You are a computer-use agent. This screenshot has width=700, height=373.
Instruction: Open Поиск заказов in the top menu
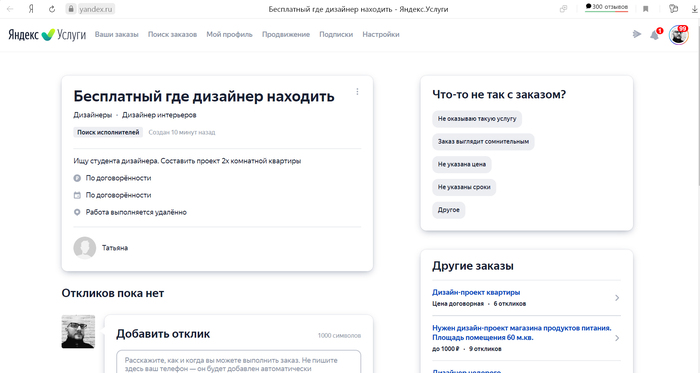pyautogui.click(x=172, y=34)
